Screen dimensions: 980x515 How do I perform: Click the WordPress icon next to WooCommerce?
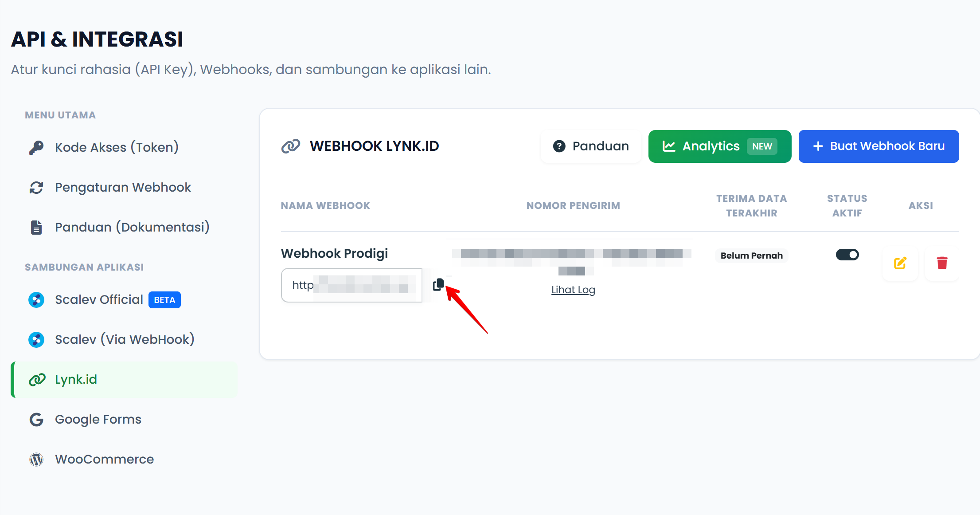(36, 460)
